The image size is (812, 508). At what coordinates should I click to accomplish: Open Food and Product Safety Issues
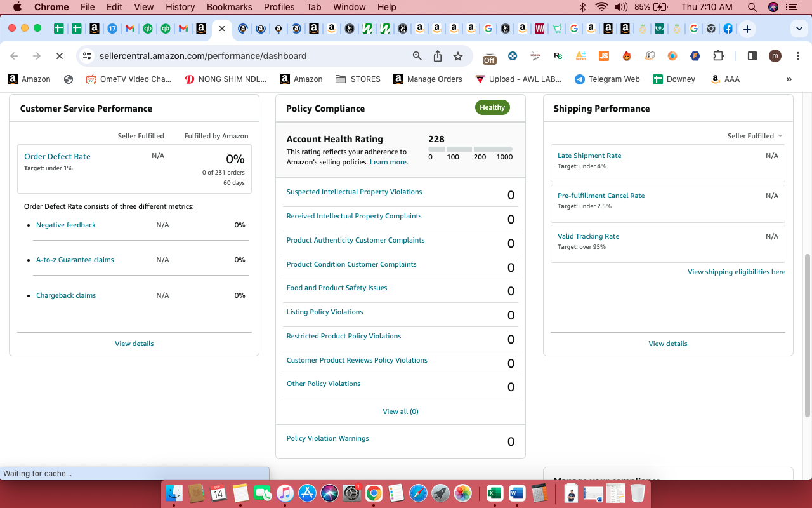337,288
